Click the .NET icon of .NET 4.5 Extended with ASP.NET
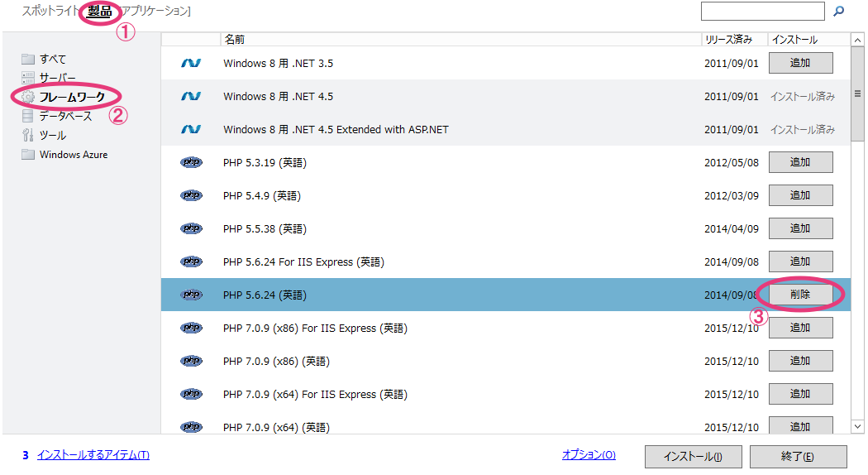Viewport: 868px width, 475px height. 191,129
